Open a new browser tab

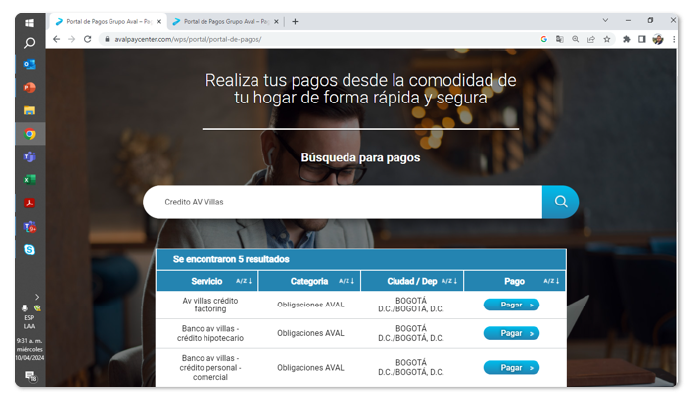tap(295, 21)
